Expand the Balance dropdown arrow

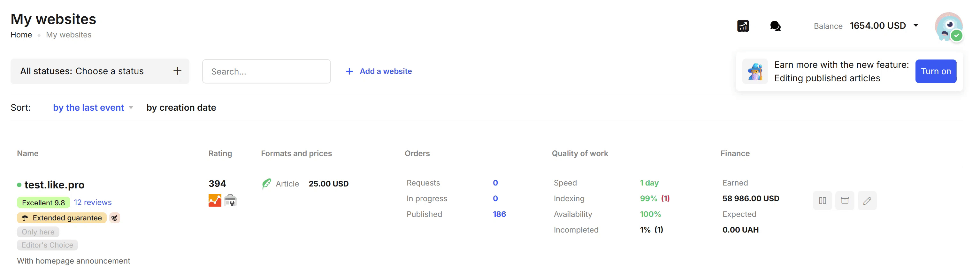tap(916, 26)
